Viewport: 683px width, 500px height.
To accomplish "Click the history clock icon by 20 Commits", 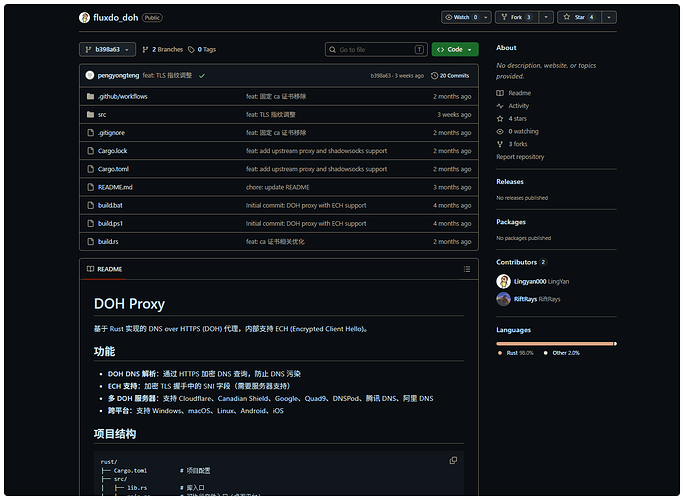I will pyautogui.click(x=434, y=76).
